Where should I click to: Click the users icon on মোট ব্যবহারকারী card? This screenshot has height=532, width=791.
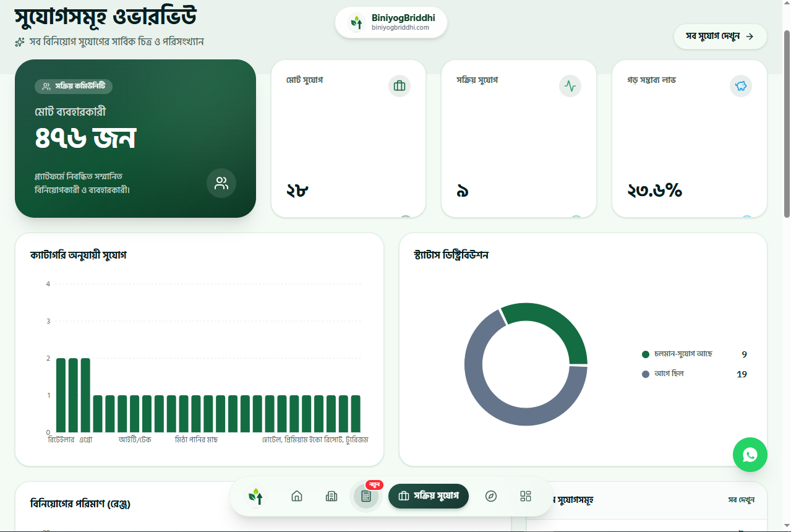(221, 183)
